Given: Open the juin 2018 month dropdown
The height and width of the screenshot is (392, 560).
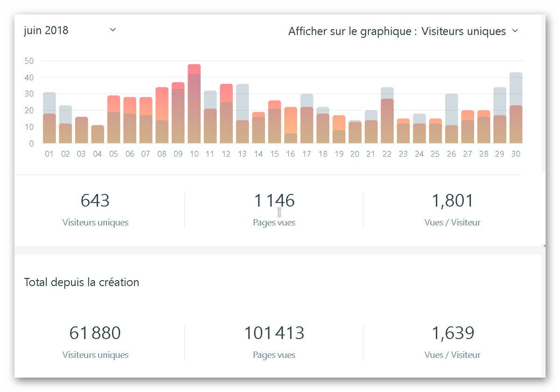Looking at the screenshot, I should click(x=70, y=31).
